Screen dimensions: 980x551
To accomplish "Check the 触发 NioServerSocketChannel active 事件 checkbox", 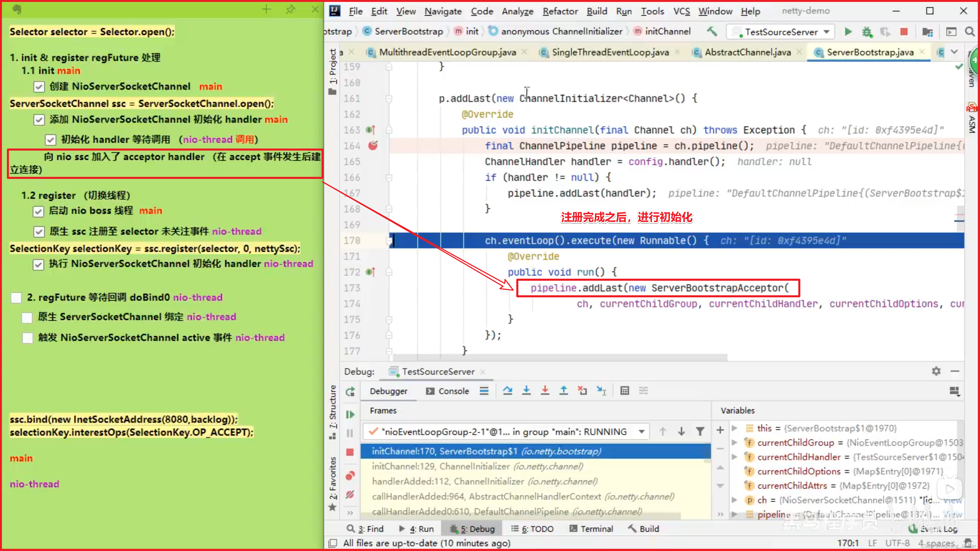I will (27, 338).
